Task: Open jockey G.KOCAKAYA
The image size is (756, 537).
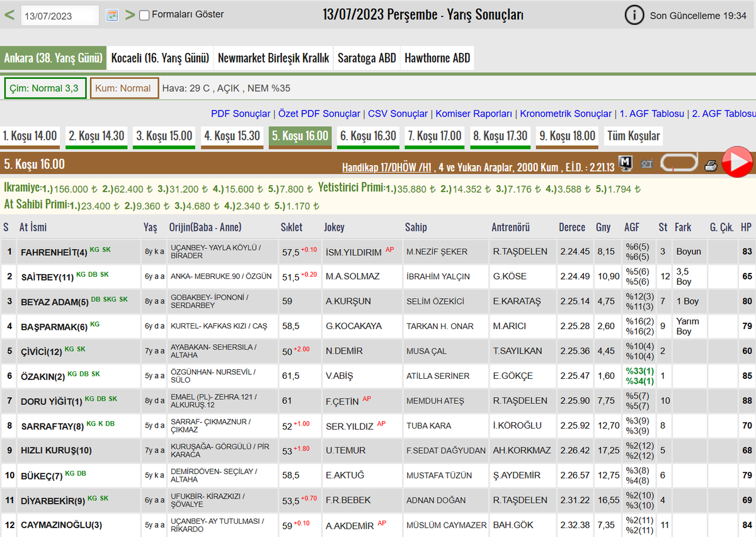Action: click(x=353, y=326)
